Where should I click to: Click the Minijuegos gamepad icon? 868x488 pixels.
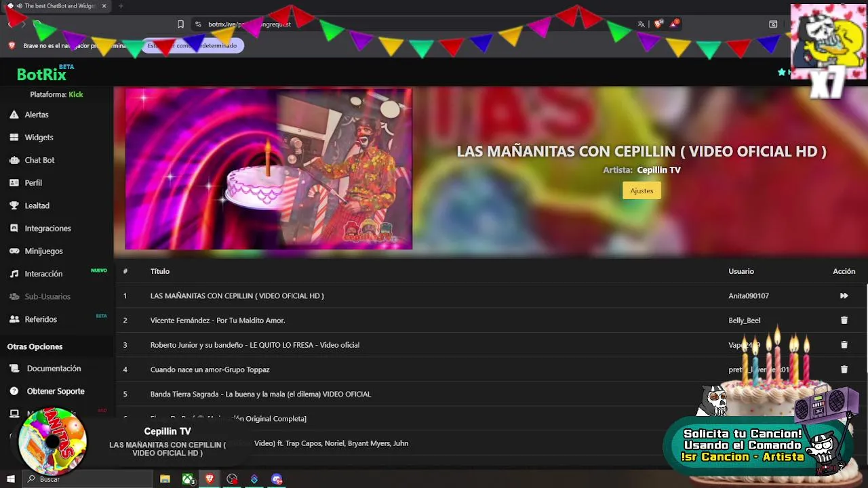[14, 251]
